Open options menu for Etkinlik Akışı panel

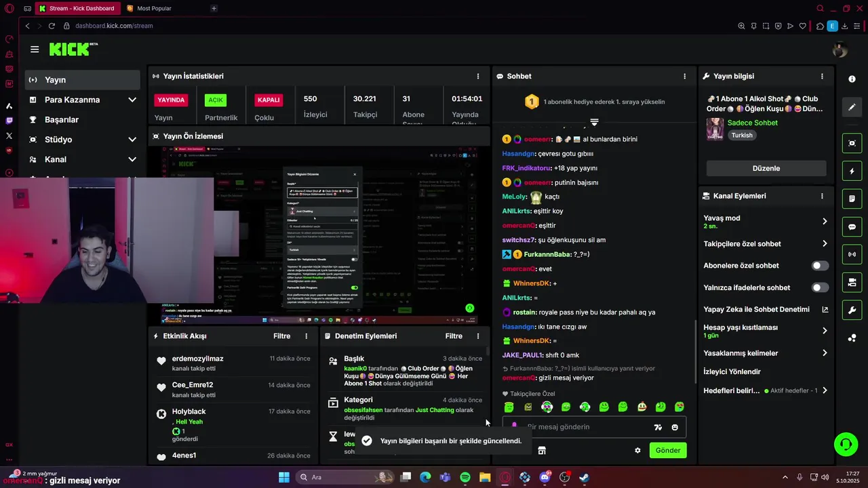(307, 336)
